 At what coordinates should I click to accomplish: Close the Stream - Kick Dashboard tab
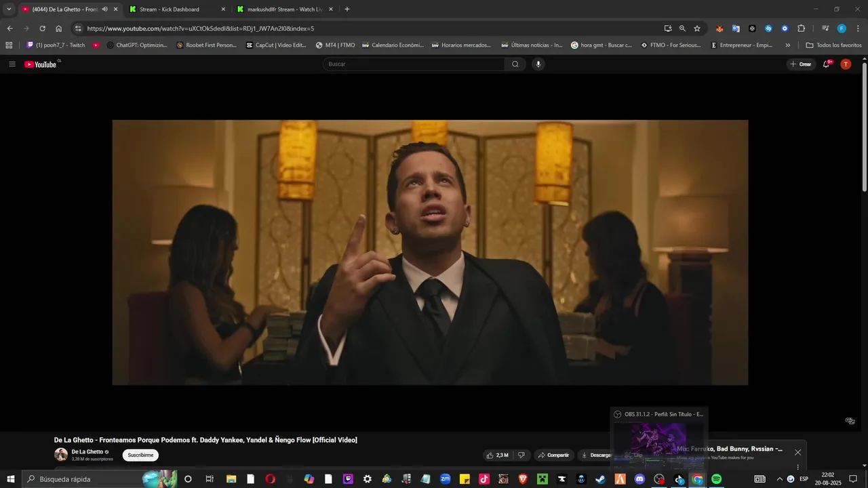pyautogui.click(x=223, y=9)
